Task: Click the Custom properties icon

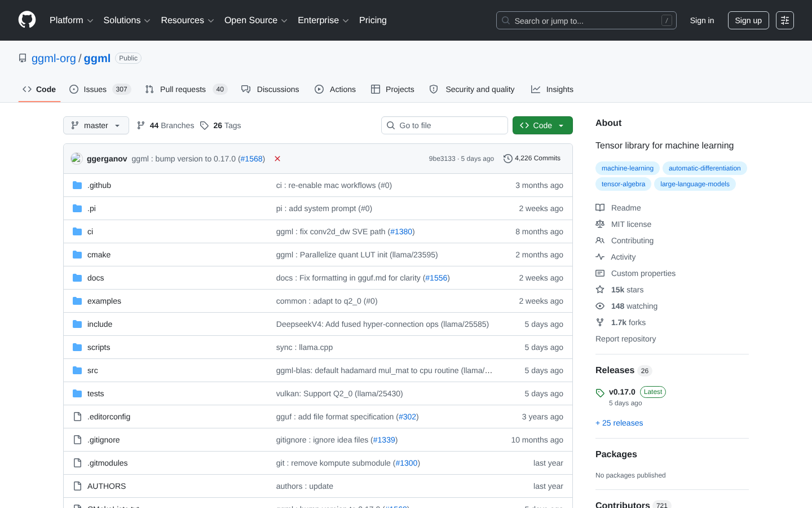Action: (x=600, y=273)
